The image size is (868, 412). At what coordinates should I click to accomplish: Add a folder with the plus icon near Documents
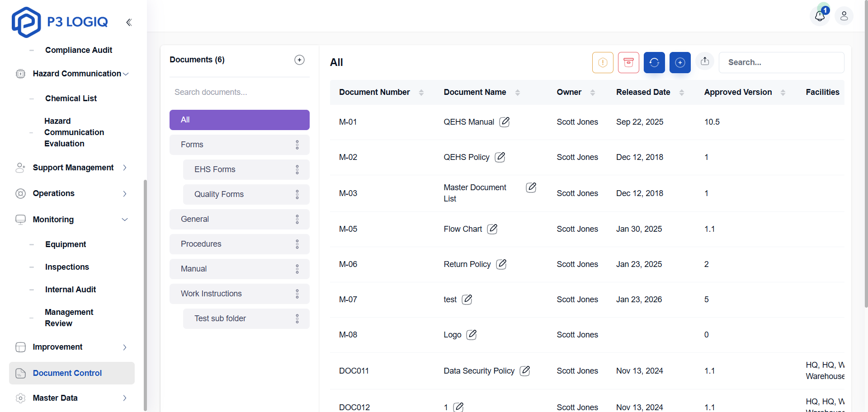[300, 60]
